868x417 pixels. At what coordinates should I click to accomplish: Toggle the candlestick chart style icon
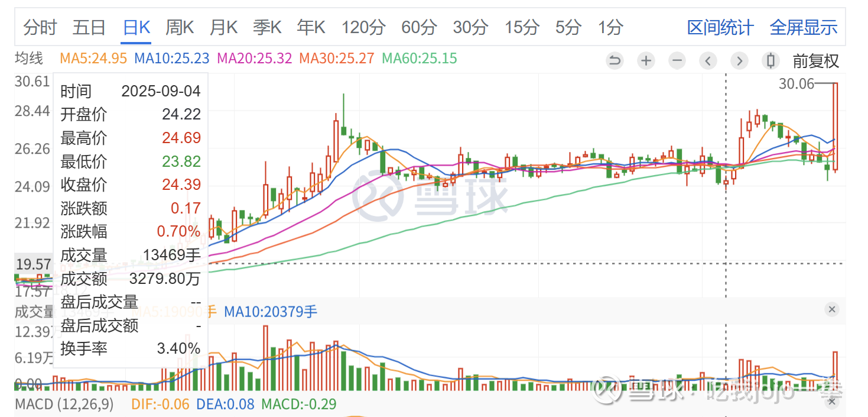pyautogui.click(x=770, y=60)
